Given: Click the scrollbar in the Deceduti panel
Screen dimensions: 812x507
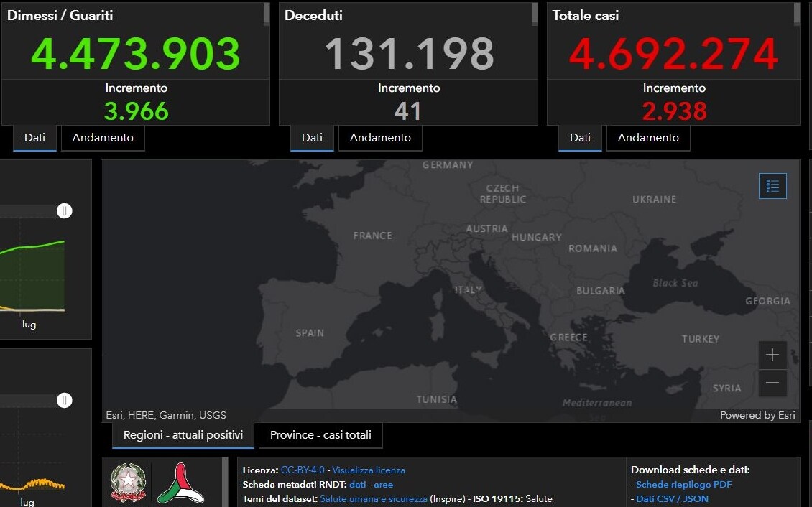Looking at the screenshot, I should pos(534,14).
